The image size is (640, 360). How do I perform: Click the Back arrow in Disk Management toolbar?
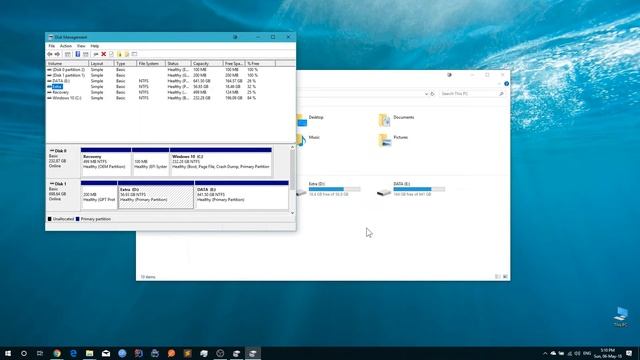tap(50, 54)
